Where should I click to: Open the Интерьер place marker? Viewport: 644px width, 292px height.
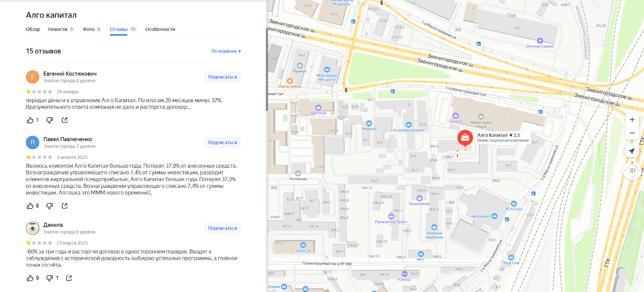298,173
